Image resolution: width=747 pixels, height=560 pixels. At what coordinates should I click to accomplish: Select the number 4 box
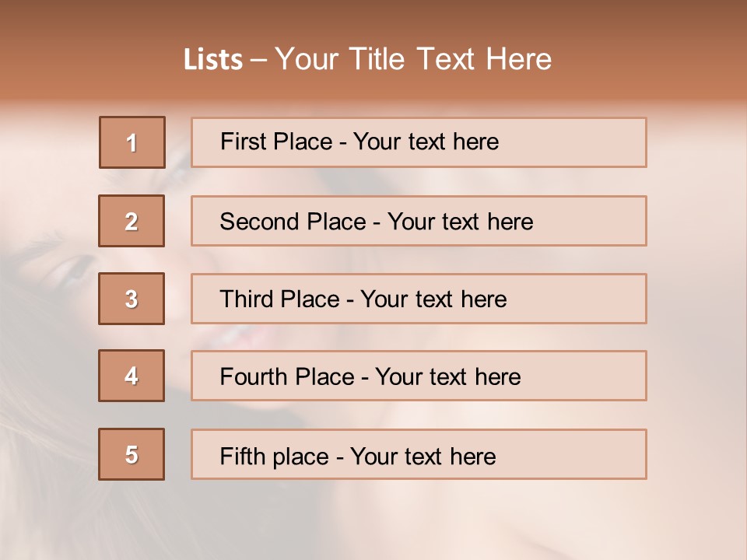tap(132, 376)
